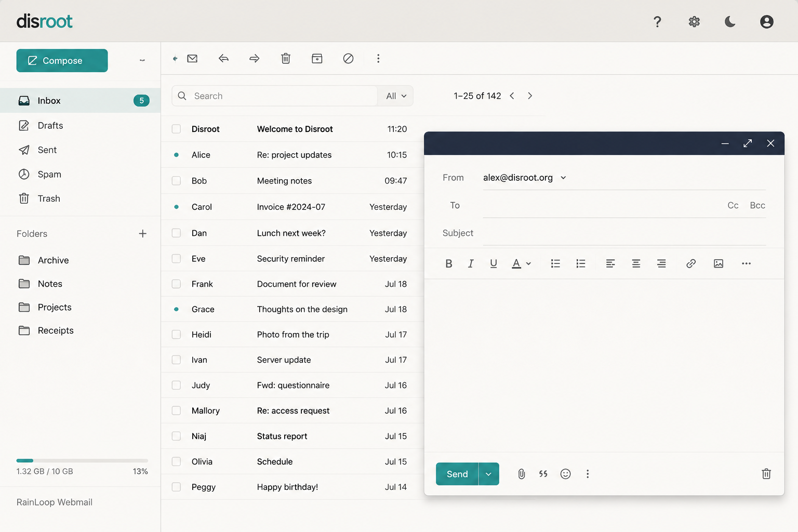798x532 pixels.
Task: Align text left in composer
Action: click(x=610, y=263)
